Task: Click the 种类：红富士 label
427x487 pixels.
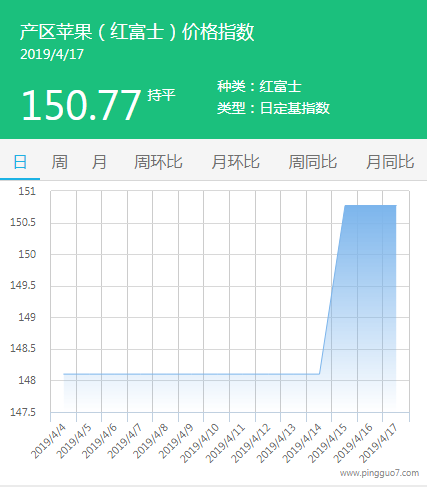Action: coord(259,86)
